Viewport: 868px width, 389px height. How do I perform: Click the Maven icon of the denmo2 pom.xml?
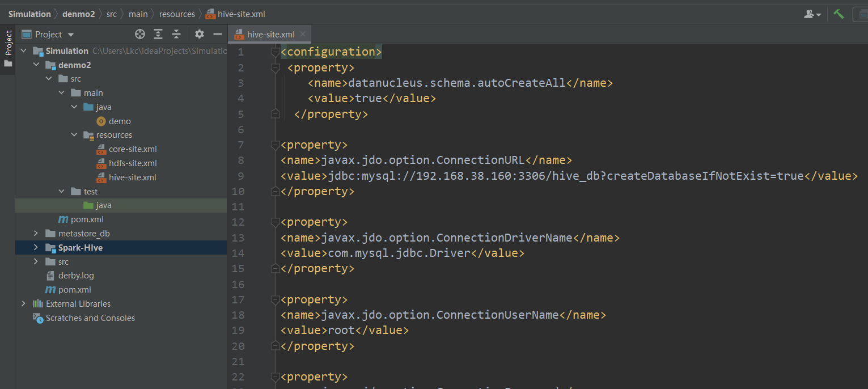[x=63, y=219]
